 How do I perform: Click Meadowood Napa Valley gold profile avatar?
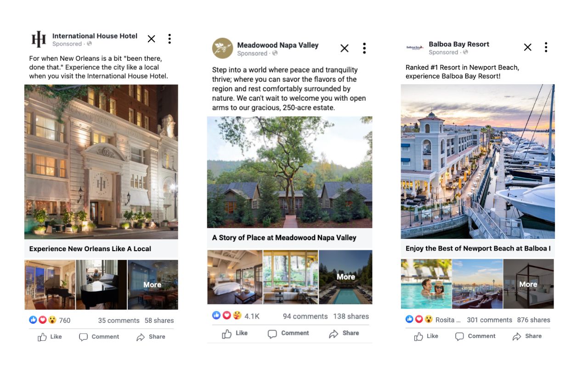pyautogui.click(x=222, y=48)
